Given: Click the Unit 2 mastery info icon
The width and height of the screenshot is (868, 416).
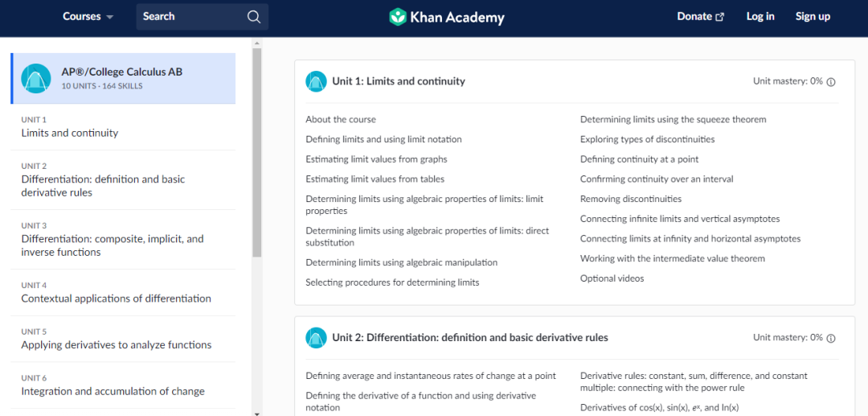Looking at the screenshot, I should [830, 338].
